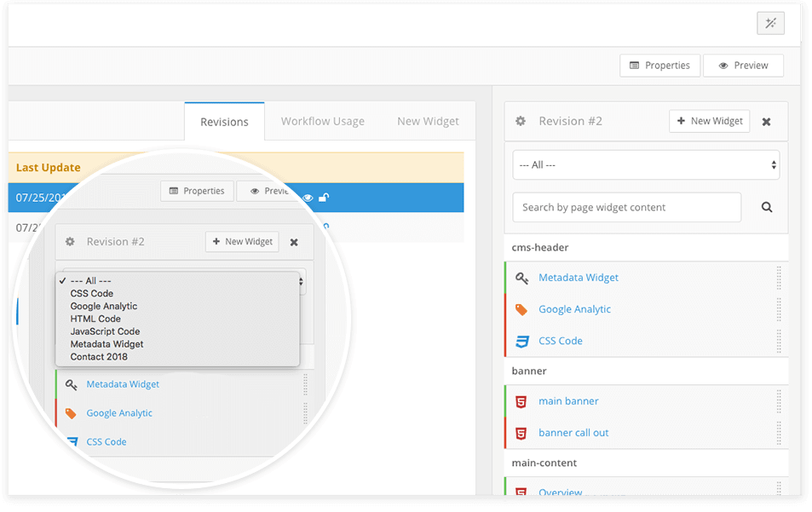Click the magic wand icon button
The height and width of the screenshot is (512, 812).
[x=770, y=23]
